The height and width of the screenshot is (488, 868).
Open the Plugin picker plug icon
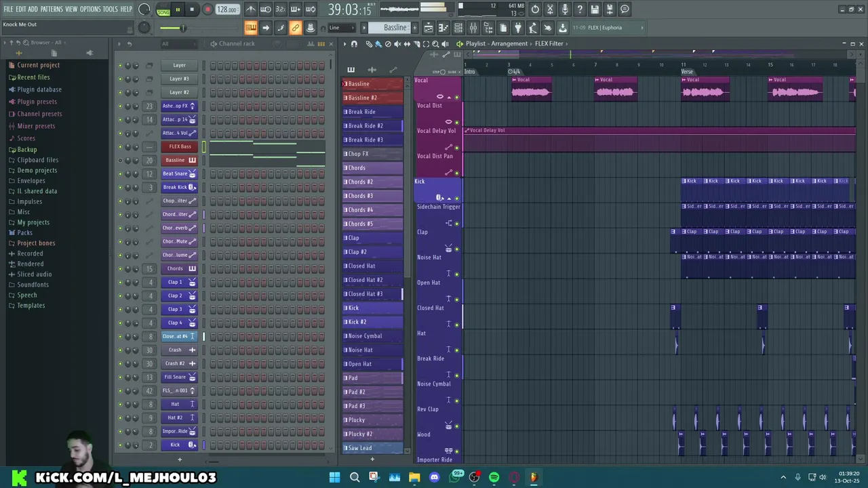click(x=517, y=28)
